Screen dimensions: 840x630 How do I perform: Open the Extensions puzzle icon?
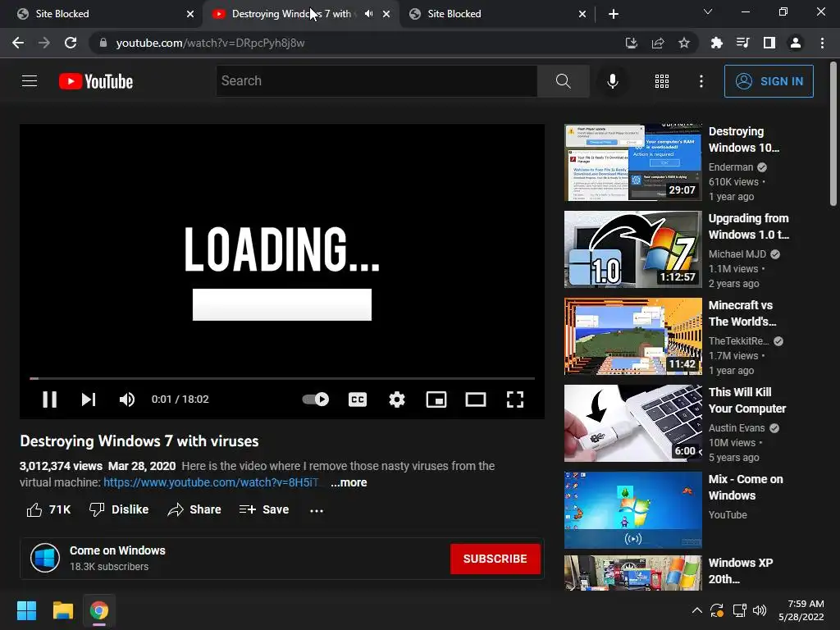[x=716, y=43]
